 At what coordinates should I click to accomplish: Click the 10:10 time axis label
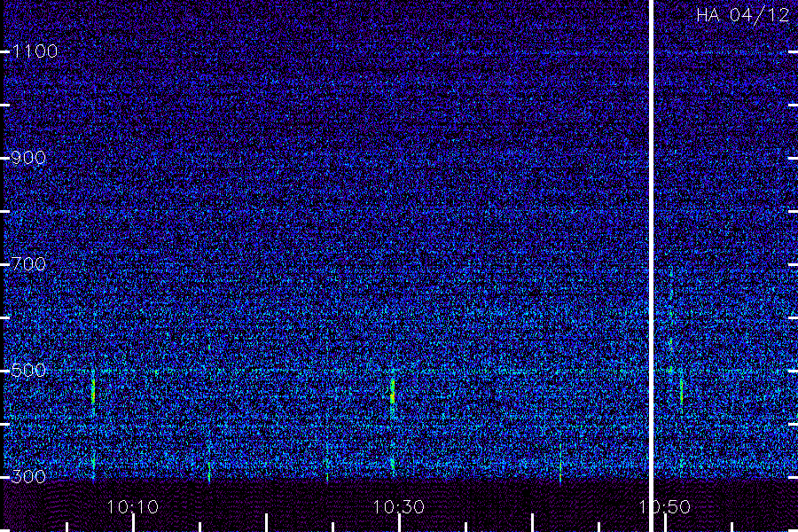point(133,507)
